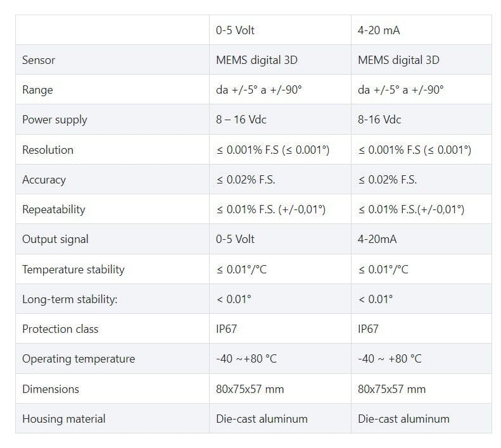Select the "Long-term stability:" row label

70,299
